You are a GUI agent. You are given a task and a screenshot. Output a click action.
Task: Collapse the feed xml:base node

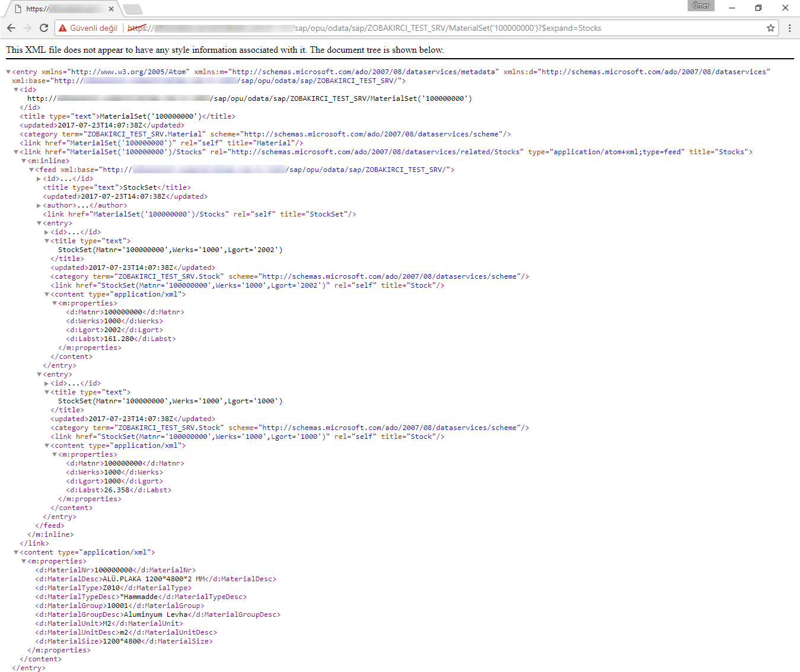point(31,170)
